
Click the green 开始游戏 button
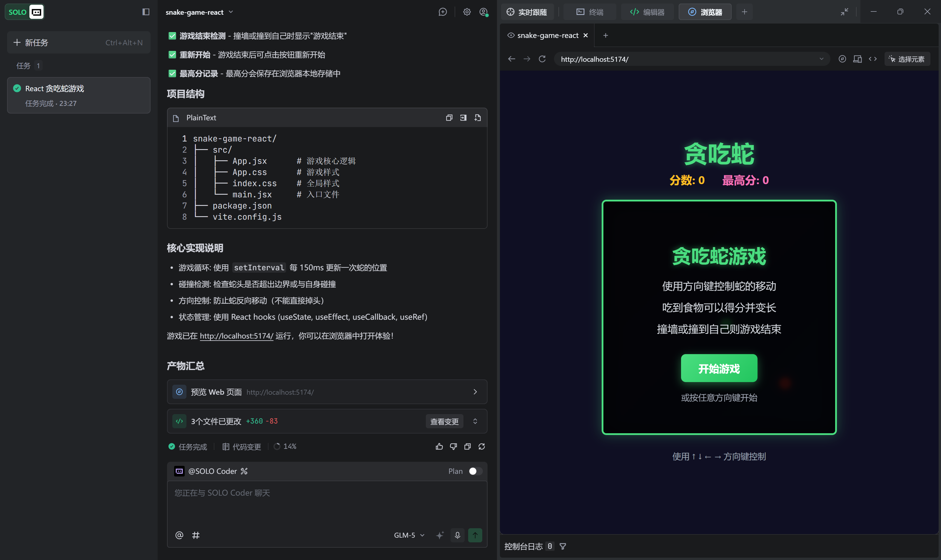click(x=719, y=368)
